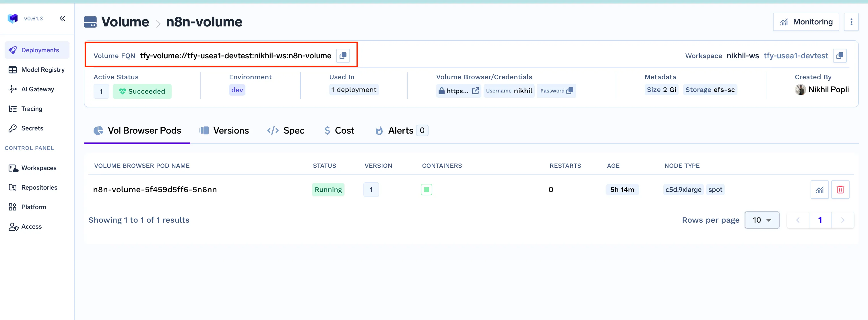
Task: Click the green container status indicator
Action: point(426,190)
